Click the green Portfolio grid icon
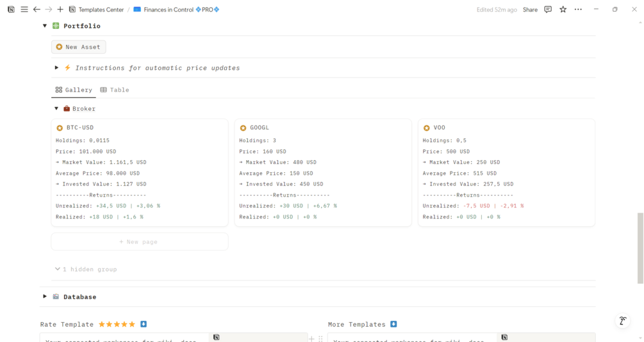 56,26
